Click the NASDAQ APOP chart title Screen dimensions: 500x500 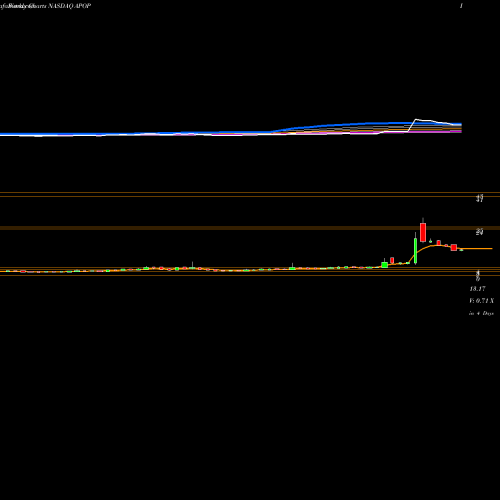tap(70, 6)
